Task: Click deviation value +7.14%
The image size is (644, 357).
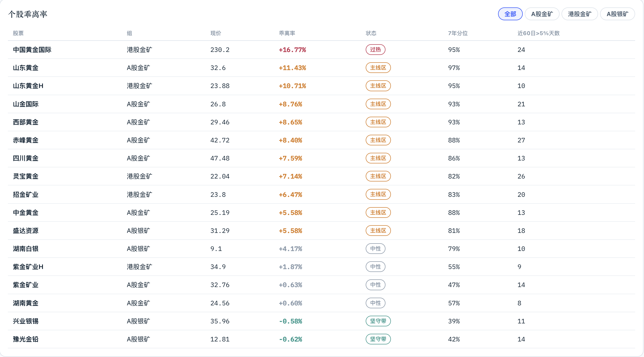Action: click(x=290, y=176)
